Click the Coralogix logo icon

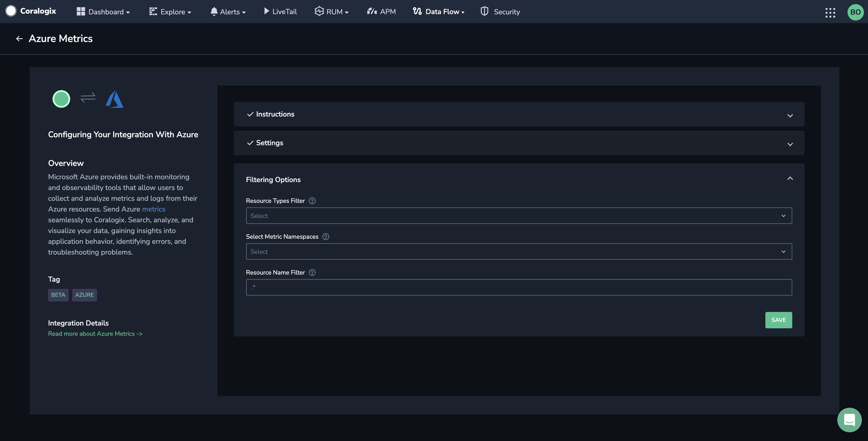(11, 11)
